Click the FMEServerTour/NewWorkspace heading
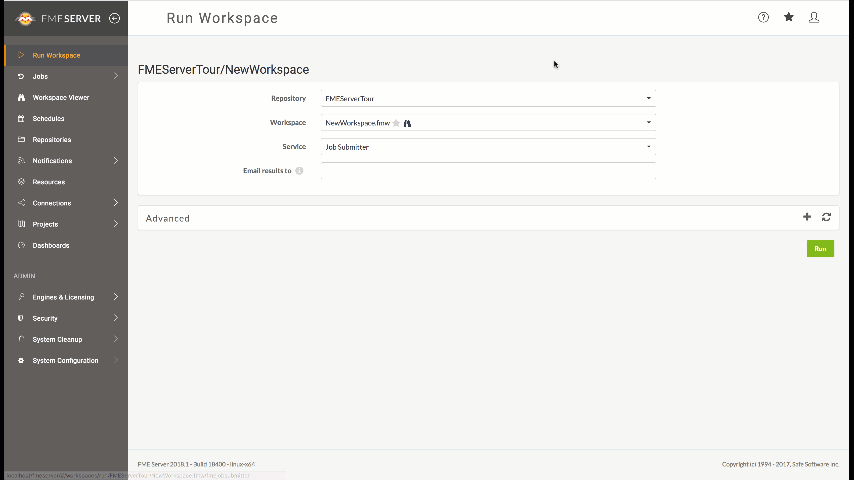854x480 pixels. (x=223, y=70)
